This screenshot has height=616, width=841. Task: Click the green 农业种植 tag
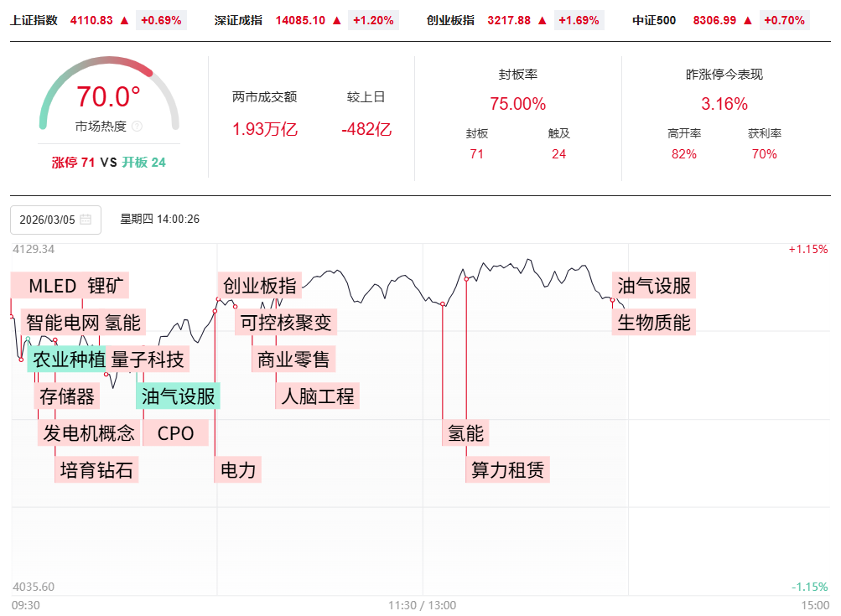(69, 360)
